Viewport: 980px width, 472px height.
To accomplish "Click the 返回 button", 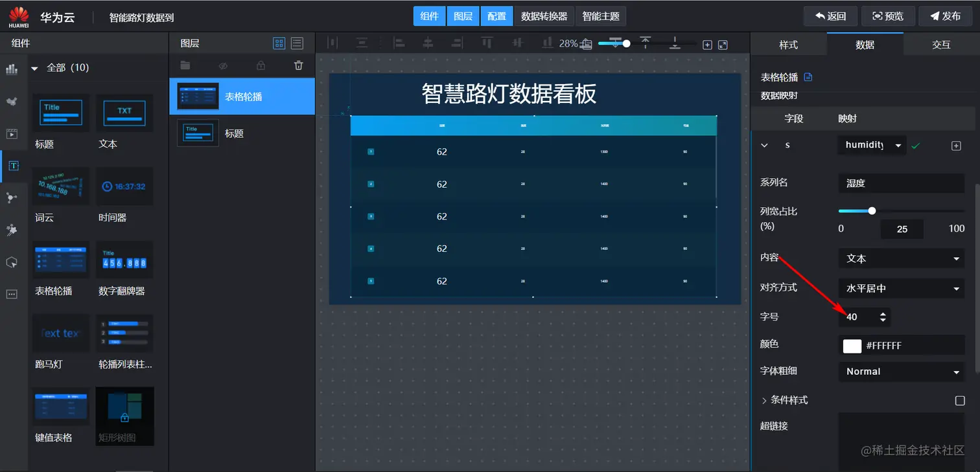I will tap(831, 16).
